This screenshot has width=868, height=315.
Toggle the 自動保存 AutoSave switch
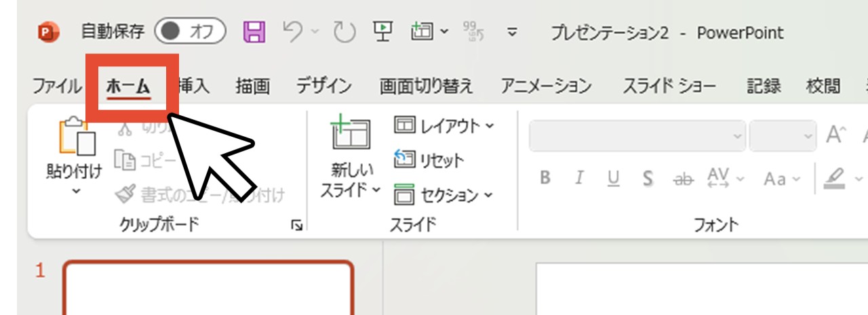pos(189,31)
